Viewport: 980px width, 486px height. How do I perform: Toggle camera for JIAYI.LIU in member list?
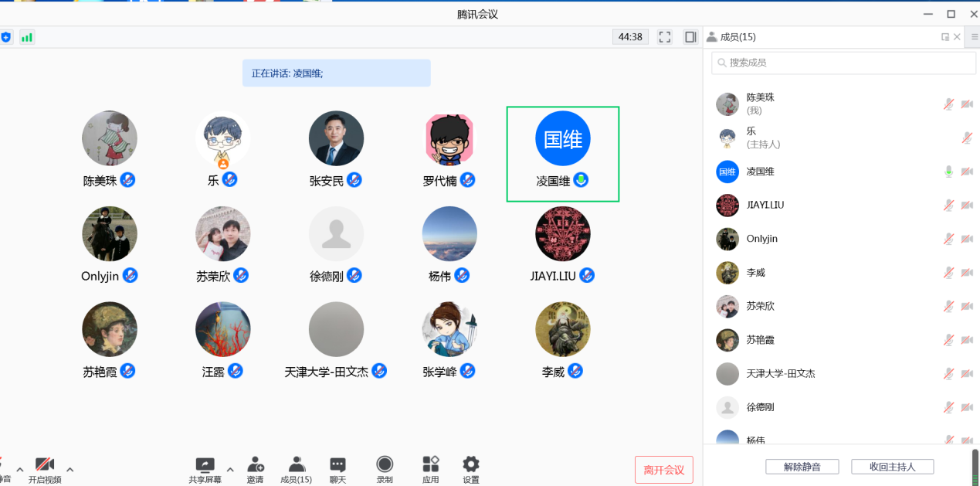pyautogui.click(x=967, y=205)
